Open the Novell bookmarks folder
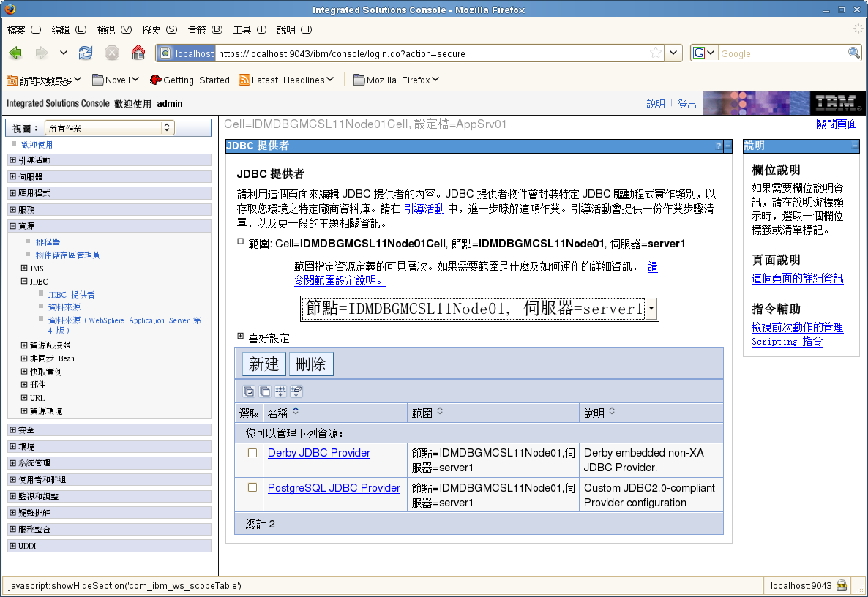 coord(115,80)
